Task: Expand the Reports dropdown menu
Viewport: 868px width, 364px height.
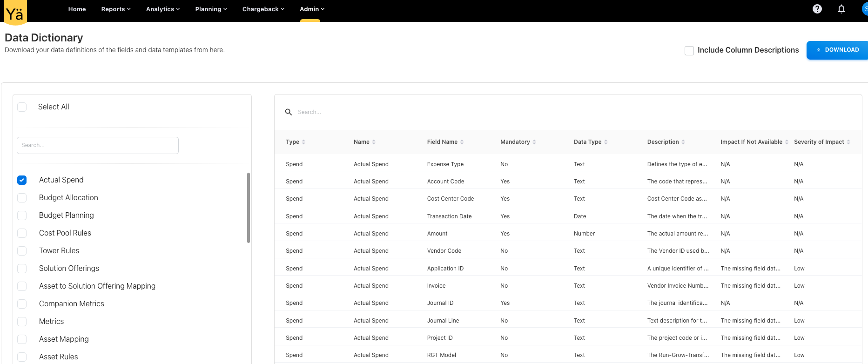Action: click(116, 9)
